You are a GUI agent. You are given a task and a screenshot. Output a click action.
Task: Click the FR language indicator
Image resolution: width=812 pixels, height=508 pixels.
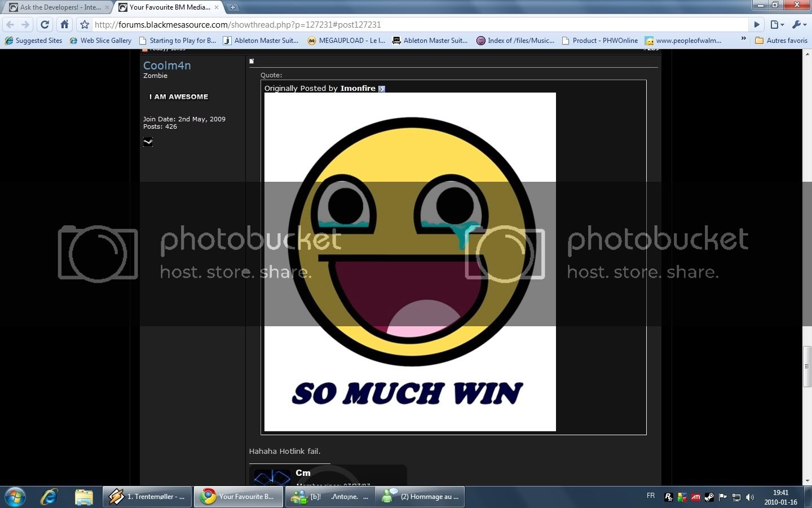(x=651, y=496)
